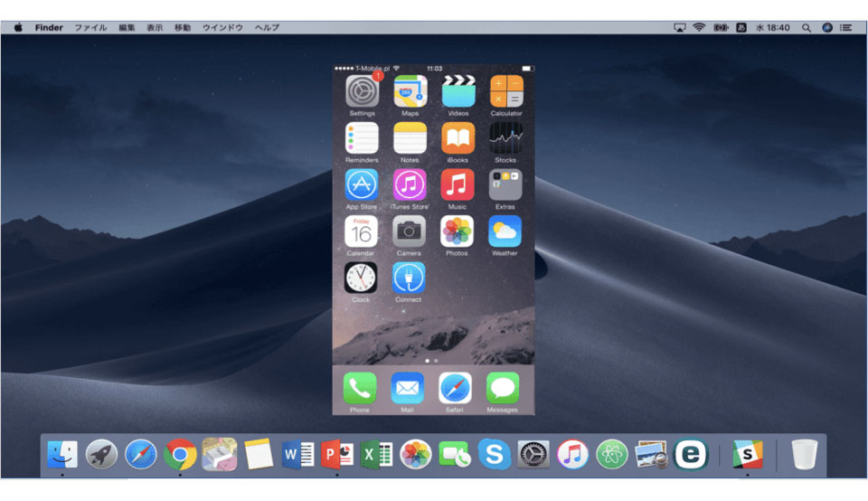Image resolution: width=868 pixels, height=501 pixels.
Task: Open the Calendar app showing 16
Action: pos(361,232)
